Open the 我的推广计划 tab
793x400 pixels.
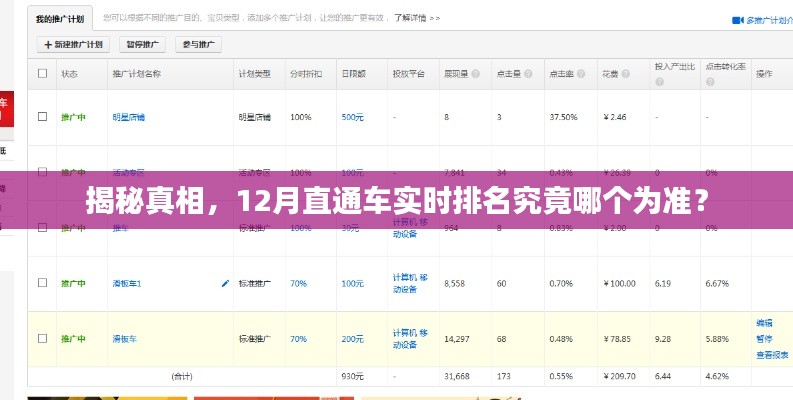pyautogui.click(x=60, y=19)
